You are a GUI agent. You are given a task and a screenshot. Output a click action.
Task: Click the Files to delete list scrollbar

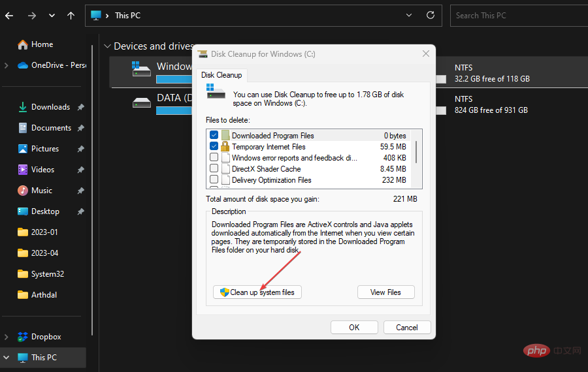[x=416, y=151]
